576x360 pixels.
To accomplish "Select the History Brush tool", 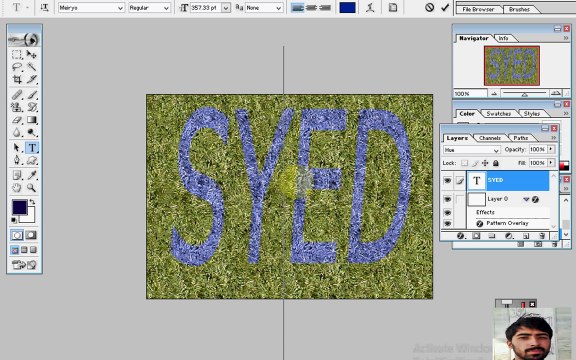I will 32,107.
